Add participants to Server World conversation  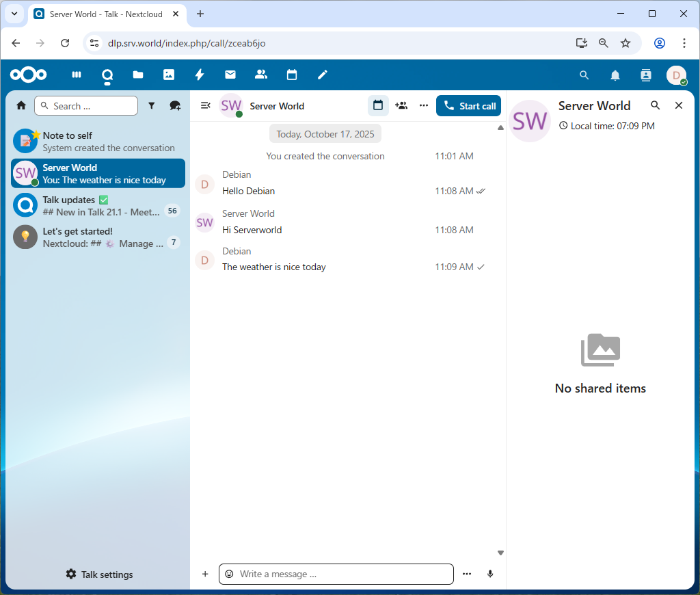click(x=401, y=105)
